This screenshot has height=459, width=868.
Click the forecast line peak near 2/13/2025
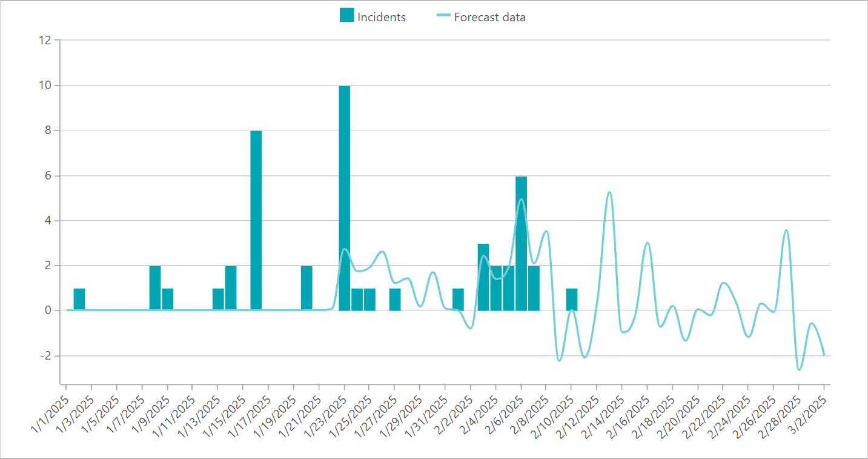pyautogui.click(x=609, y=192)
